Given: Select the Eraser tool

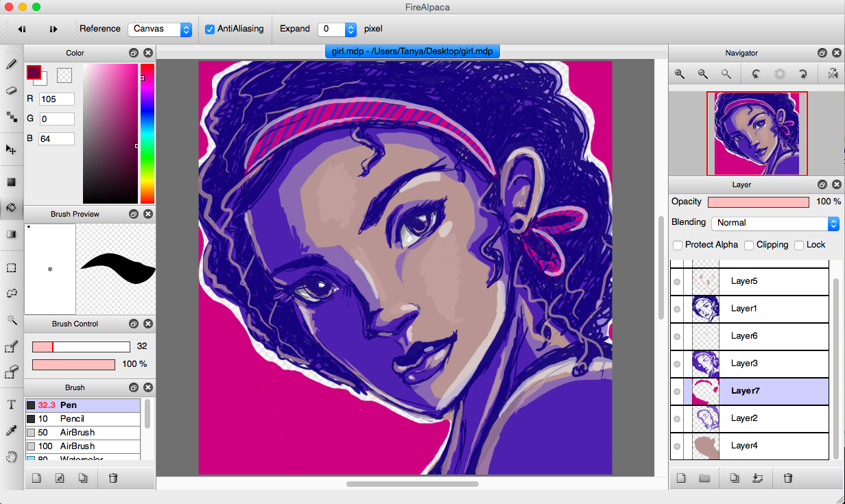Looking at the screenshot, I should click(11, 91).
